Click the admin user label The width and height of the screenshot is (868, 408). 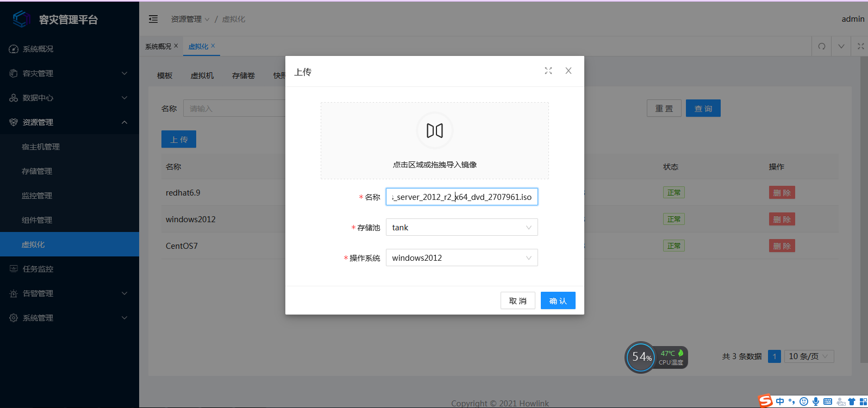pyautogui.click(x=853, y=19)
